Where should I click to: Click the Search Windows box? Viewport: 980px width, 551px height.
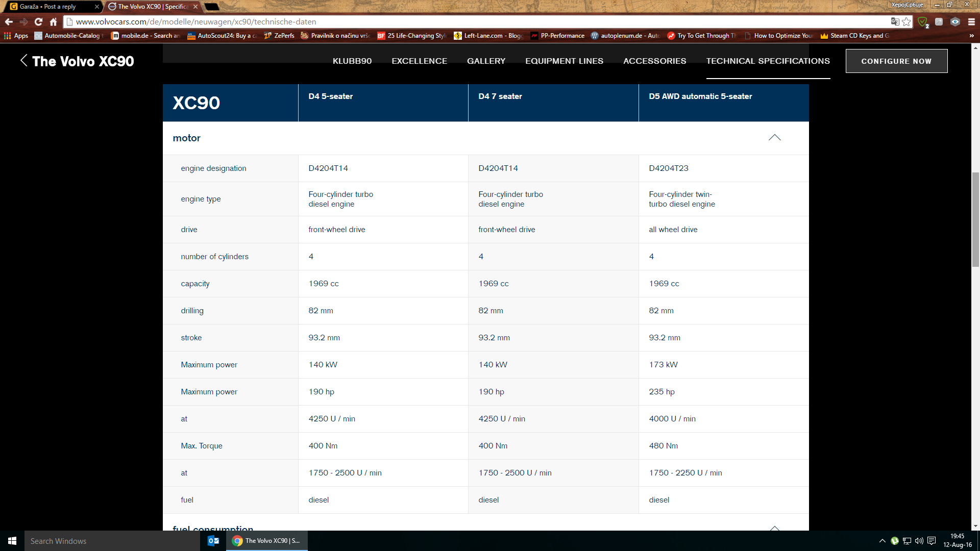(x=112, y=541)
